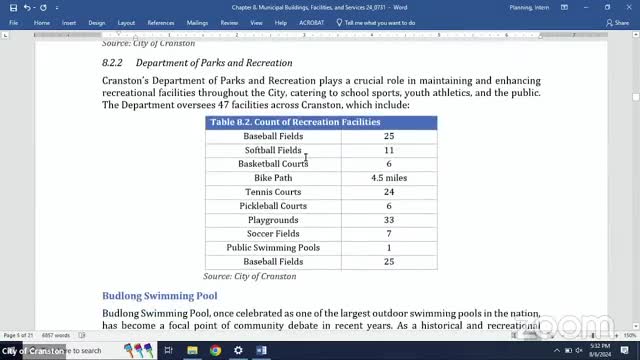Go to the View tab
Screen dimensions: 640x360
click(x=256, y=23)
